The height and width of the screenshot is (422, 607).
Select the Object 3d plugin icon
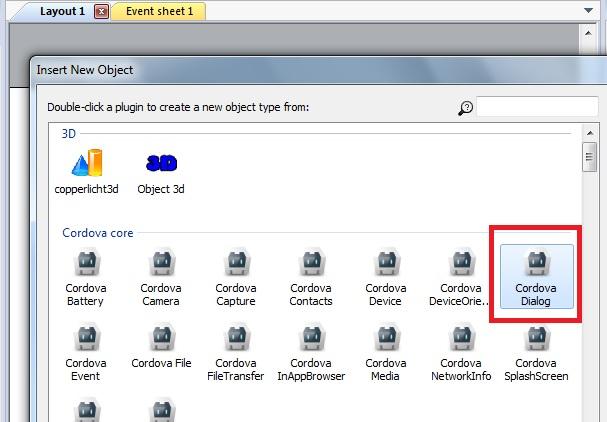161,163
